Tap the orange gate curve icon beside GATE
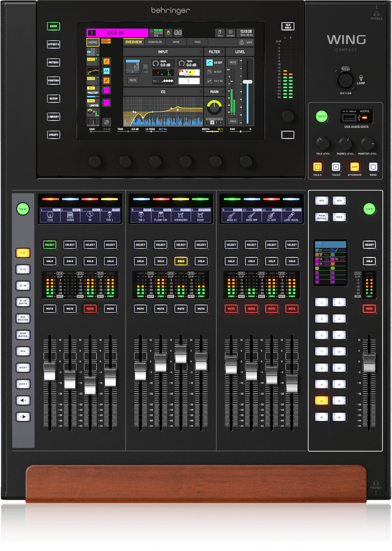This screenshot has width=392, height=551. (x=106, y=61)
